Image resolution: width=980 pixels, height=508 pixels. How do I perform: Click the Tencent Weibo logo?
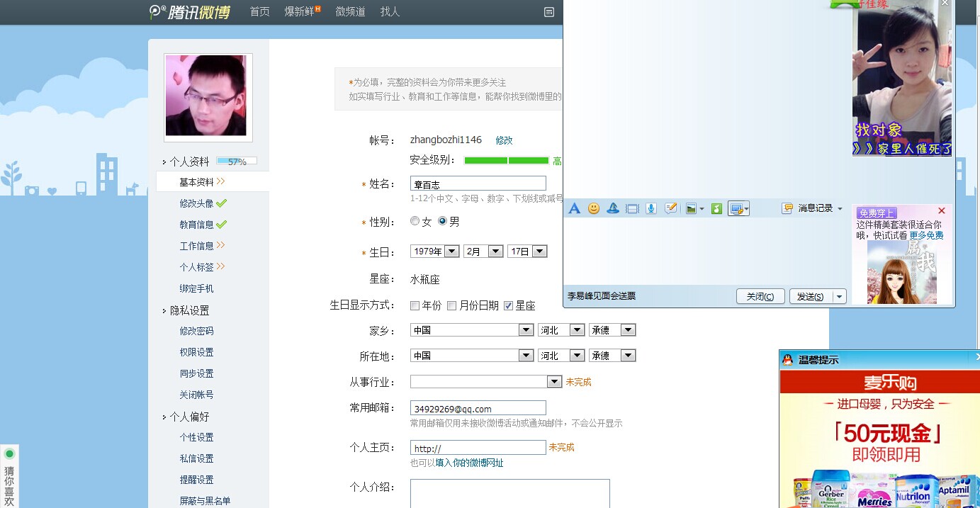pyautogui.click(x=190, y=11)
